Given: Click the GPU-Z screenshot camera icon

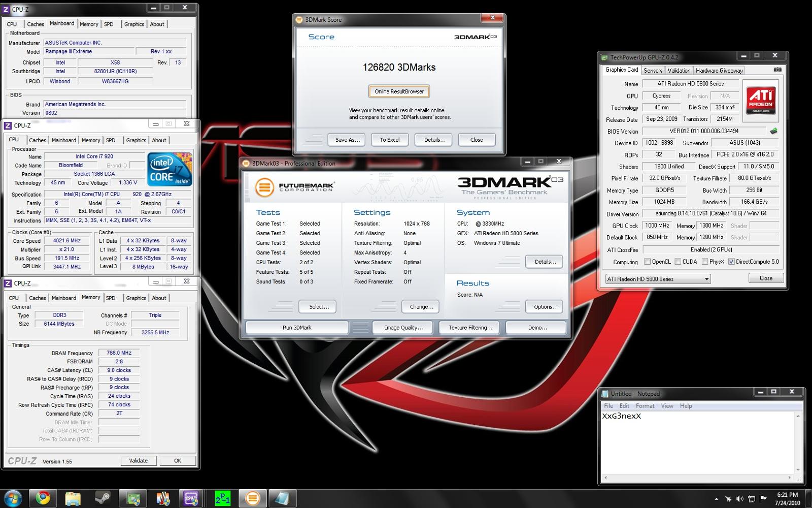Looking at the screenshot, I should click(777, 70).
